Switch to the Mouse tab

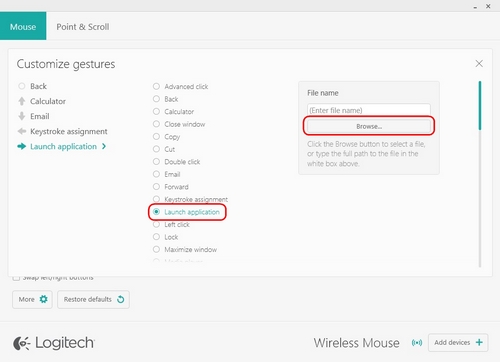click(23, 26)
